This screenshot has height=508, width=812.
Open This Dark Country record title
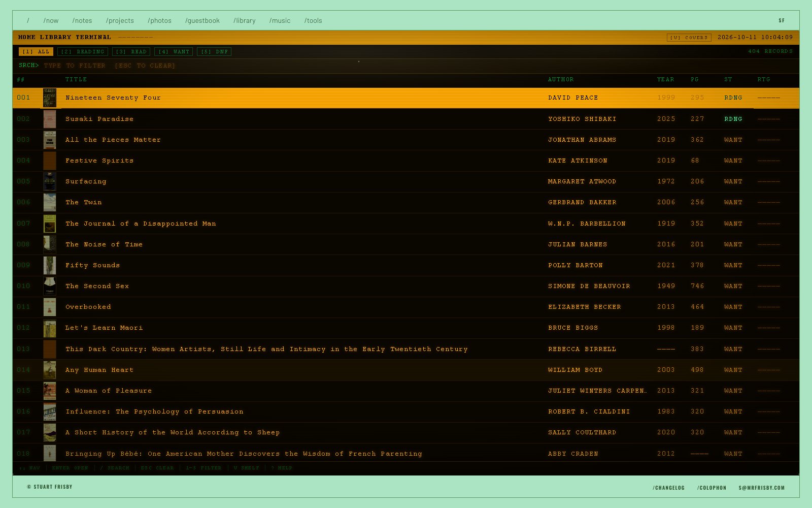pos(266,349)
